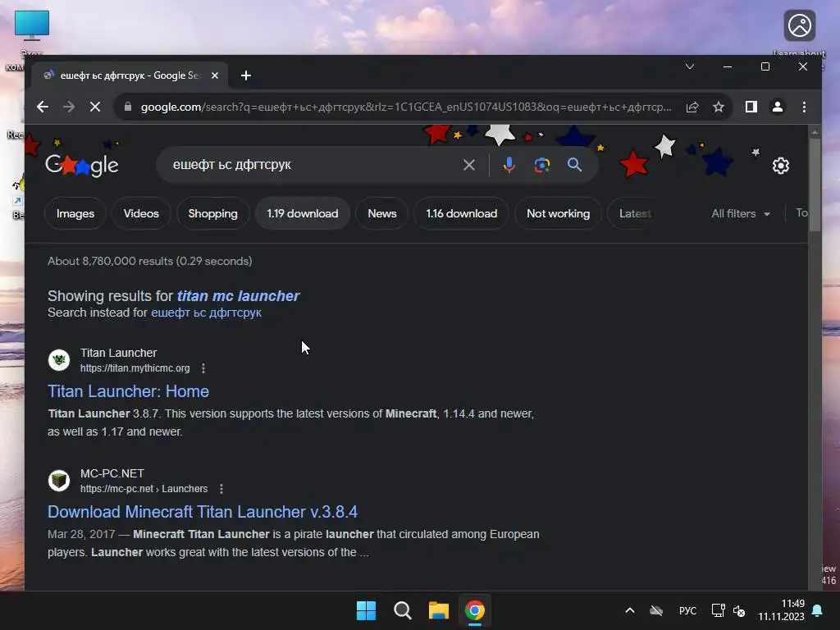The height and width of the screenshot is (630, 840).
Task: Open Google quick settings gear
Action: pos(781,166)
